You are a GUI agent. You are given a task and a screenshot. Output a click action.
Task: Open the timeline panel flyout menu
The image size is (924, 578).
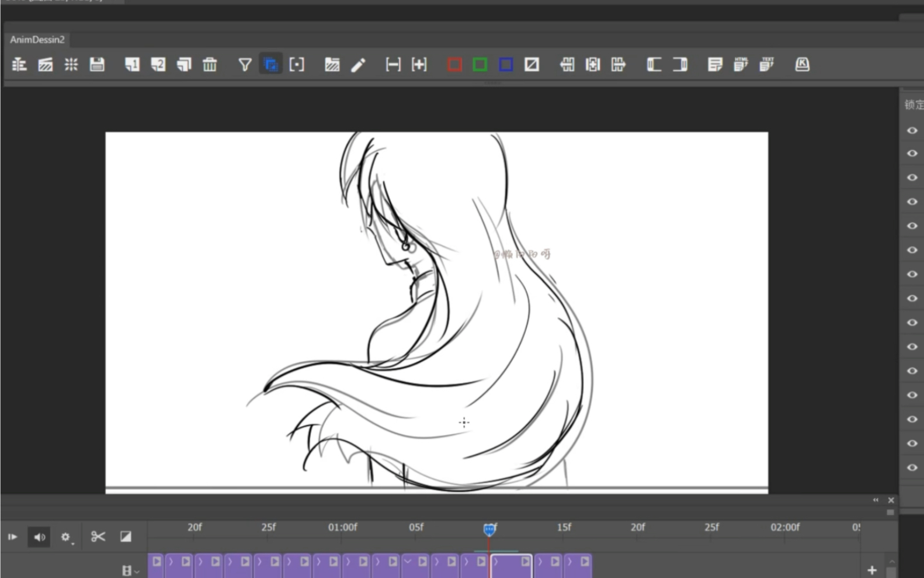click(890, 513)
